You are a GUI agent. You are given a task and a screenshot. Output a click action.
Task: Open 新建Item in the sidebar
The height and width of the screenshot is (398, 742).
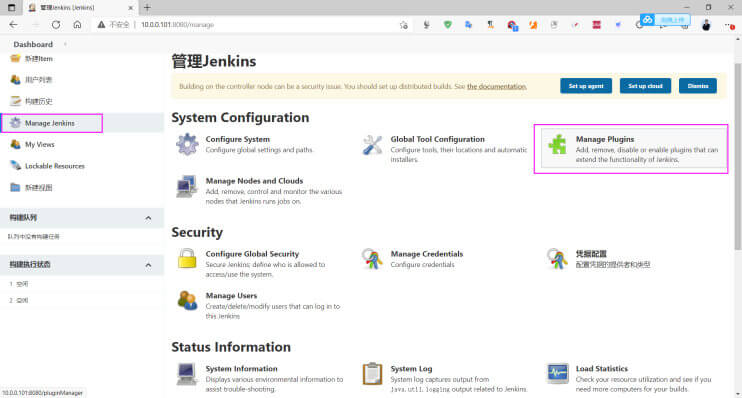pyautogui.click(x=39, y=59)
